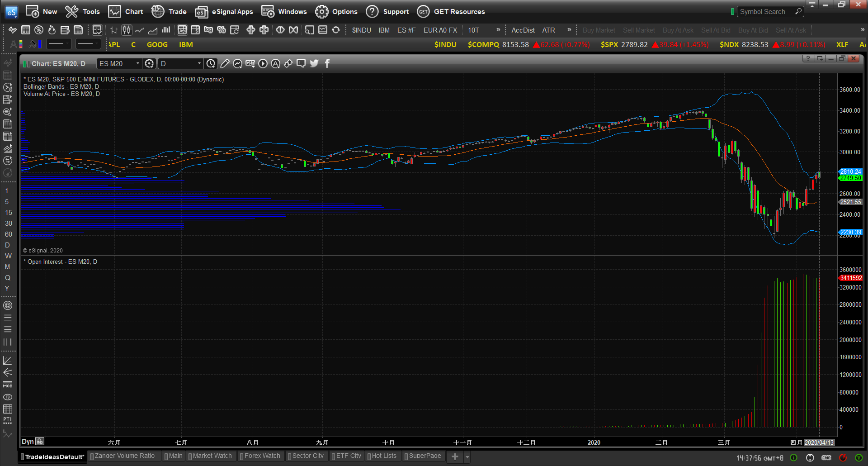
Task: Open the hot lists flame icon
Action: pyautogui.click(x=52, y=30)
